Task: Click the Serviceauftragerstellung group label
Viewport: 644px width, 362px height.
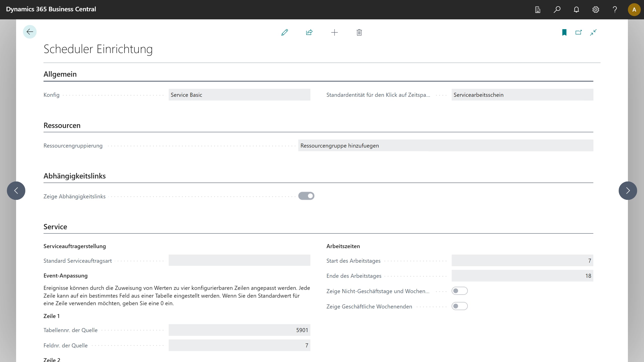Action: [x=75, y=246]
